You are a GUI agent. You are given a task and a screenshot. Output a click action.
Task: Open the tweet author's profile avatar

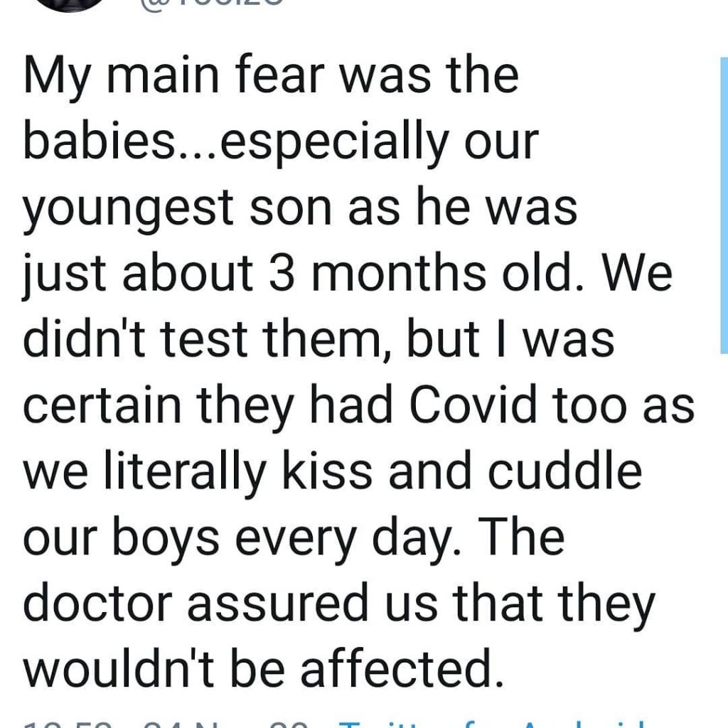[70, 4]
